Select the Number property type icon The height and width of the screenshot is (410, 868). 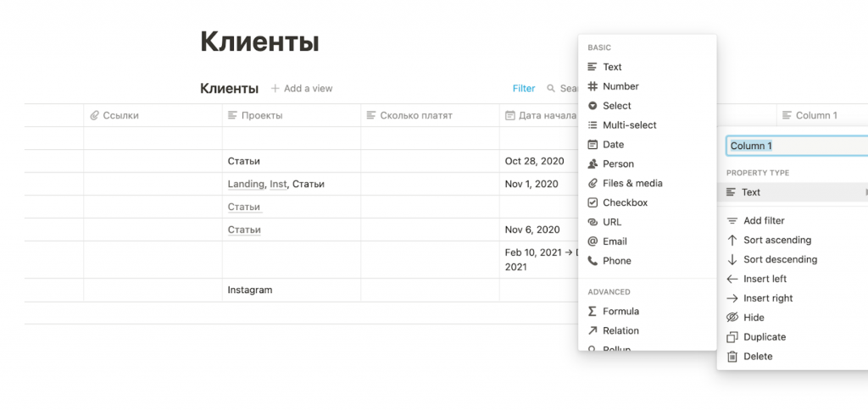pyautogui.click(x=593, y=86)
